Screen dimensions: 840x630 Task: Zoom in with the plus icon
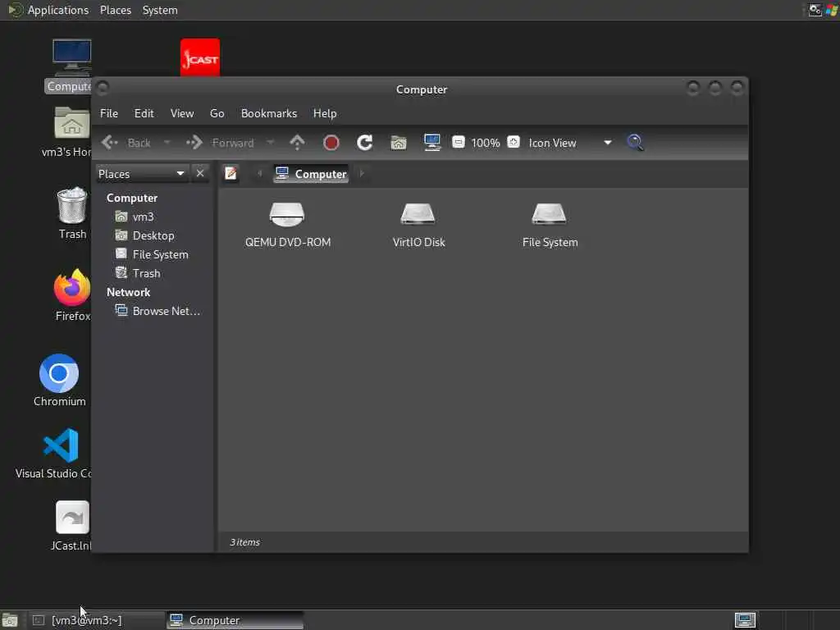514,142
